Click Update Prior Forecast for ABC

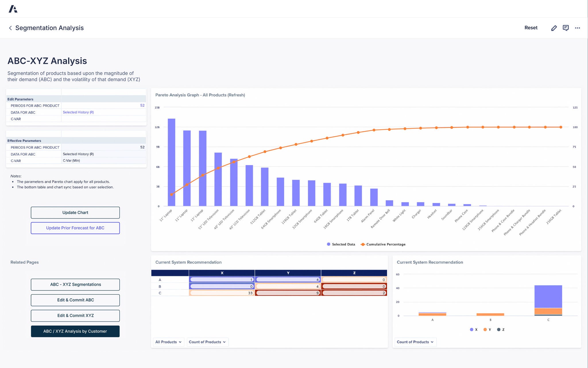(x=75, y=228)
